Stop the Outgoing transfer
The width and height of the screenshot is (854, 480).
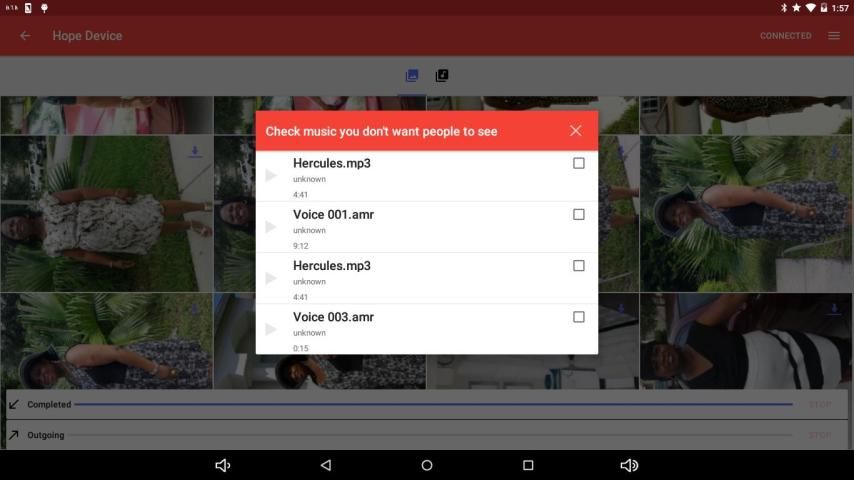[819, 435]
